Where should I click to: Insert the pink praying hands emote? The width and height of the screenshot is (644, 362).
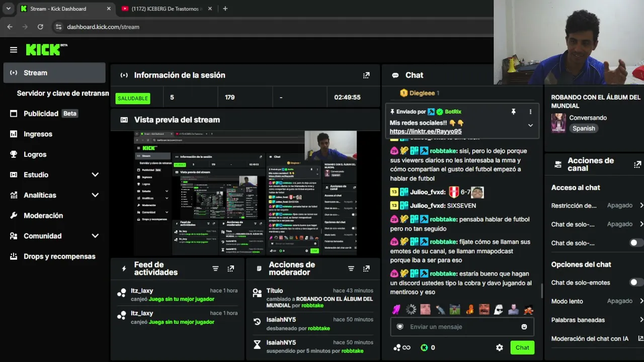click(396, 310)
